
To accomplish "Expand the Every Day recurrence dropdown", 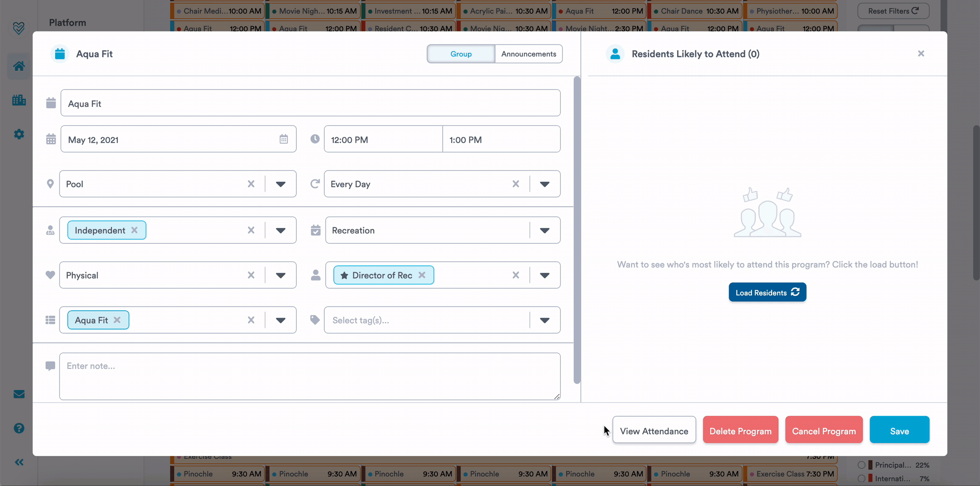I will 544,184.
